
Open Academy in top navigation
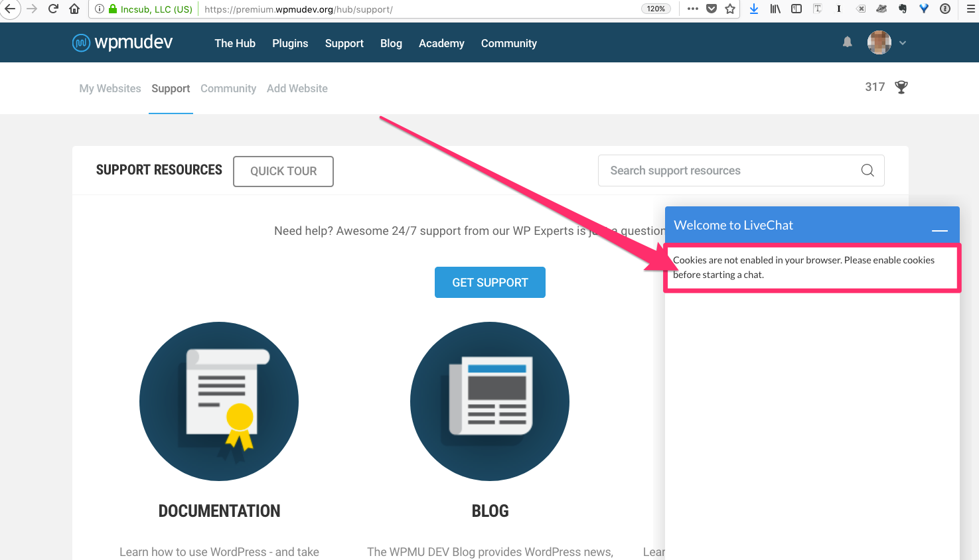coord(441,43)
